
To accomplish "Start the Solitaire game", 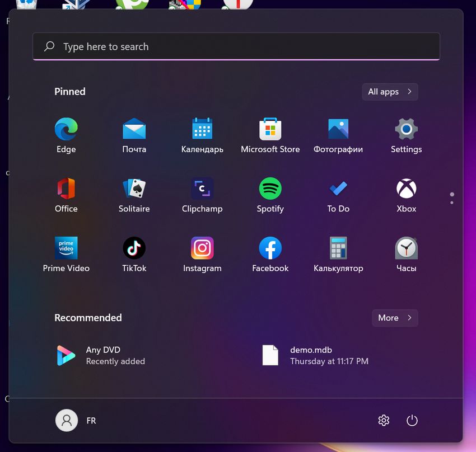I will pyautogui.click(x=134, y=195).
